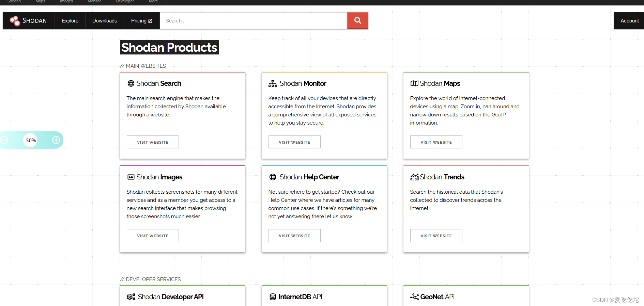Screen dimensions: 644x306
Task: Click the chart icon of Shodan Trends
Action: click(x=414, y=177)
